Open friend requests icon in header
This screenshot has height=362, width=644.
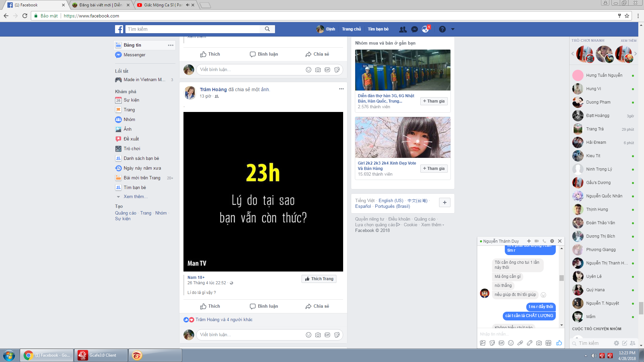tap(403, 29)
